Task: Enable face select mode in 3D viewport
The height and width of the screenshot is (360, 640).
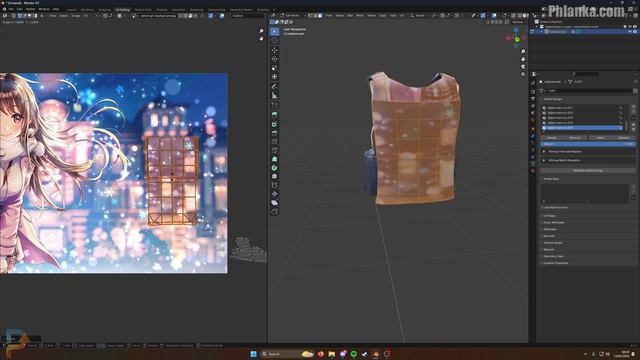Action: tap(320, 16)
